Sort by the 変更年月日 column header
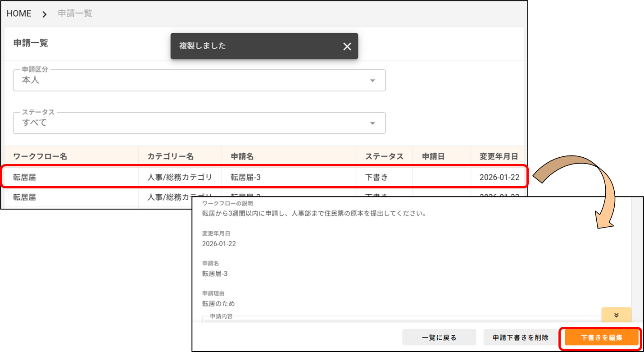Image resolution: width=644 pixels, height=352 pixels. coord(499,156)
